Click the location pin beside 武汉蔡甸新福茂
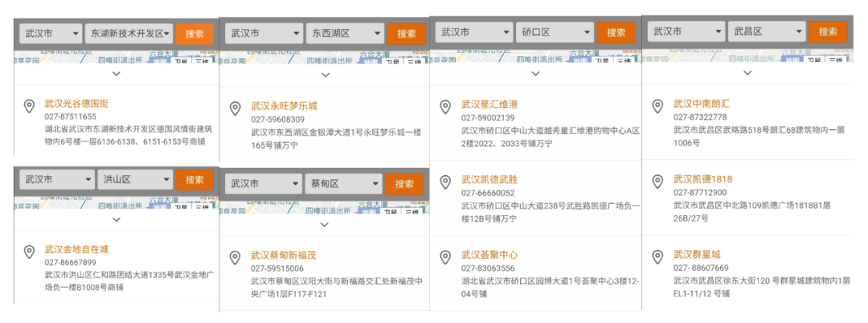Image resolution: width=868 pixels, height=323 pixels. pyautogui.click(x=235, y=258)
